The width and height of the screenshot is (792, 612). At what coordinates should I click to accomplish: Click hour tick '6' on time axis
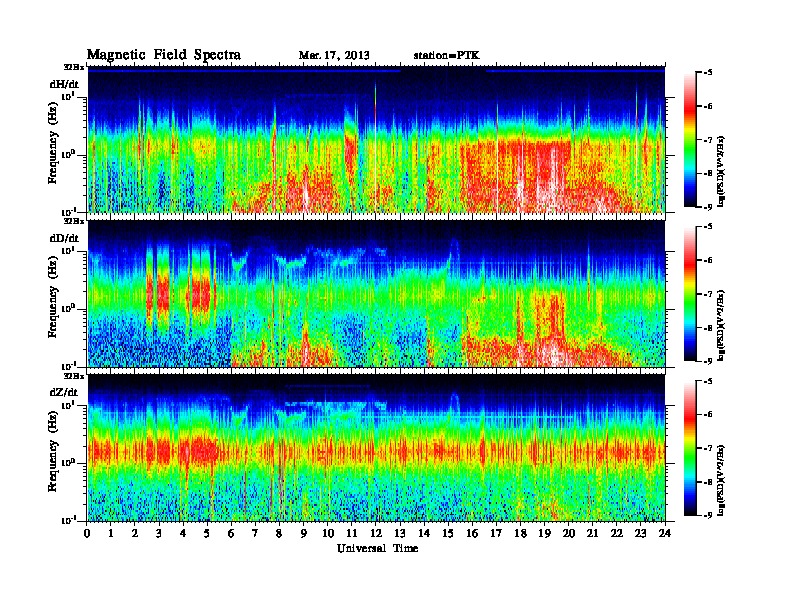coord(232,533)
